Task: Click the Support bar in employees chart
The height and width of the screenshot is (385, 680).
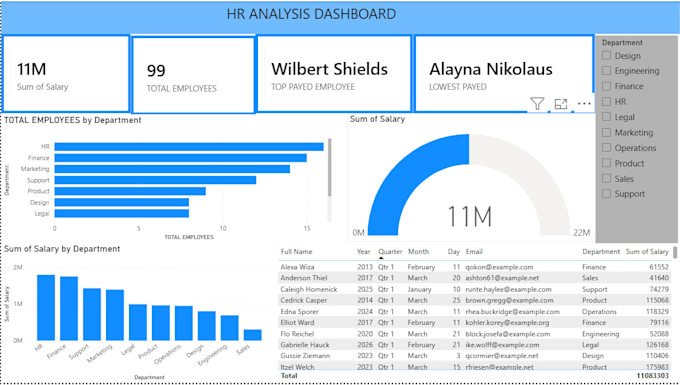Action: [x=155, y=180]
